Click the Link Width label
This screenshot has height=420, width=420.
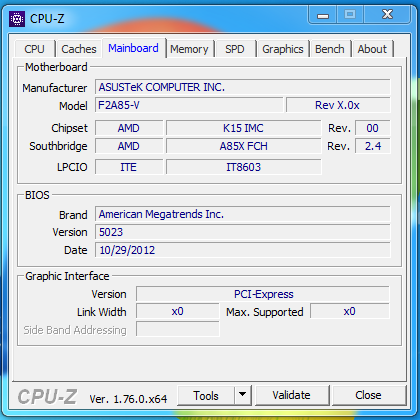point(102,312)
